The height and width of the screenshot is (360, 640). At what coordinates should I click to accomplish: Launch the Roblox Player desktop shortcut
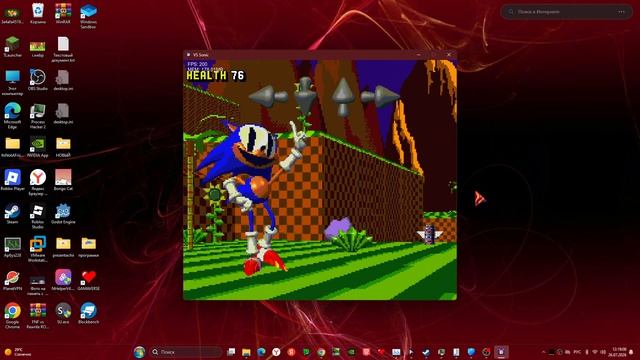pyautogui.click(x=13, y=180)
